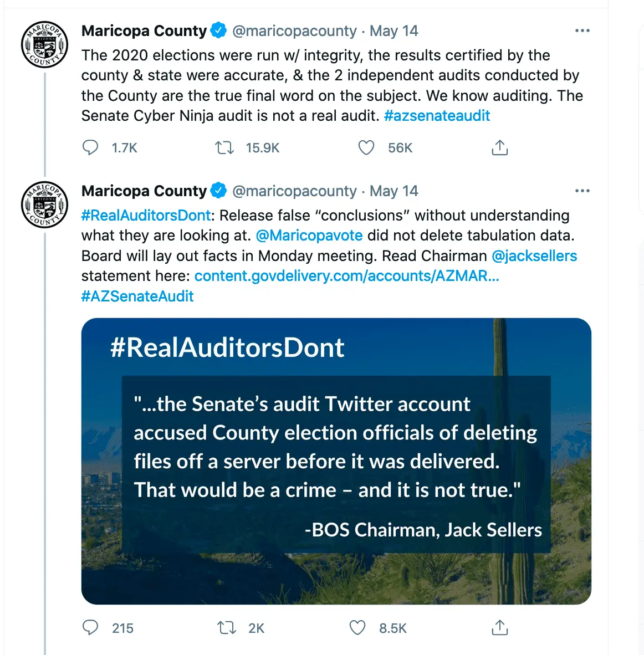The image size is (644, 655).
Task: Open the content.govdelivery.com statement link
Action: click(346, 276)
